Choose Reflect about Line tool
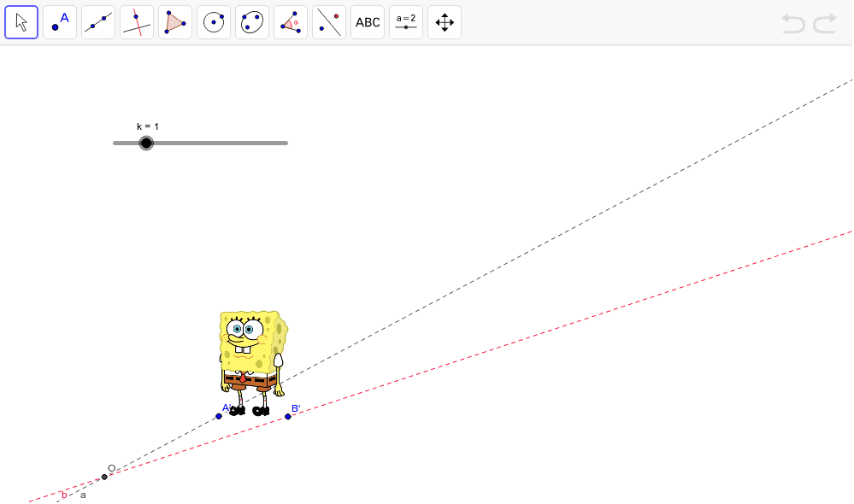The height and width of the screenshot is (504, 854). coord(329,22)
